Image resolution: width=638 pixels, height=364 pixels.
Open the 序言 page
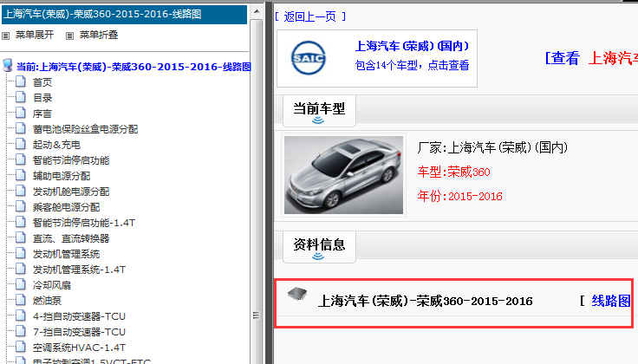[x=42, y=114]
